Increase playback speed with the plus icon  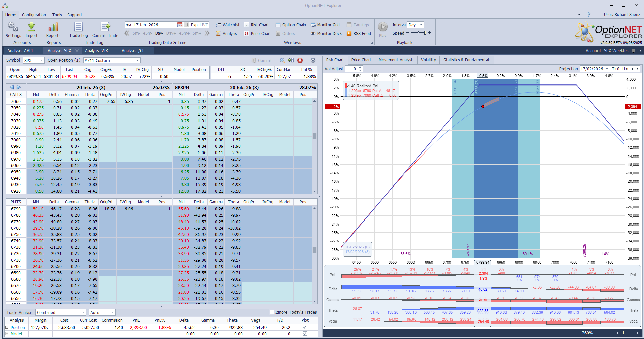tap(429, 33)
